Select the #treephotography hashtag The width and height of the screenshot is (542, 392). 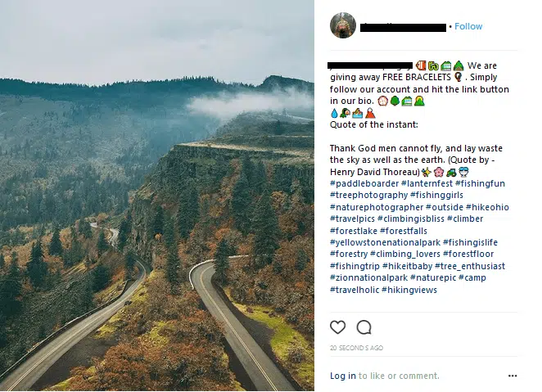(368, 196)
